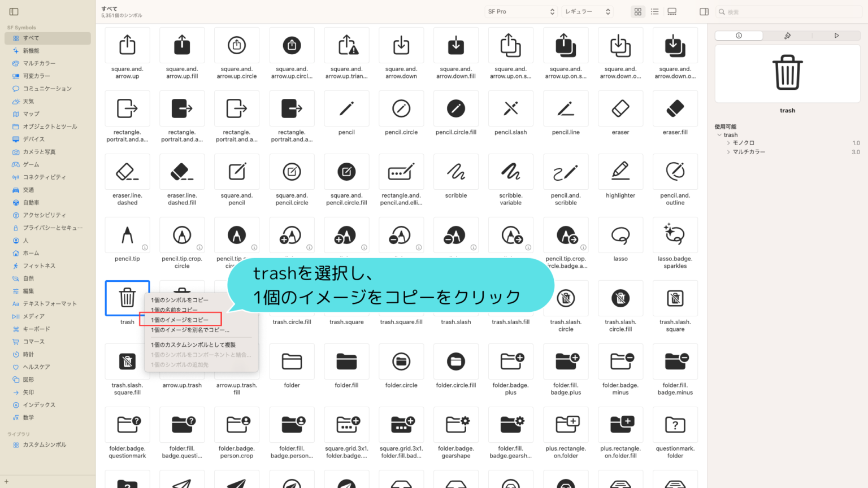The height and width of the screenshot is (488, 868).
Task: Expand モノクロ under trash availability
Action: click(728, 142)
